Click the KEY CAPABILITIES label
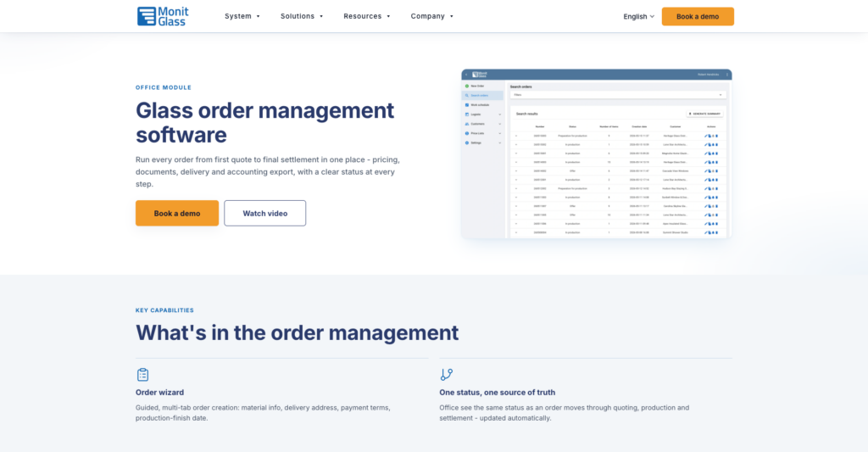The image size is (868, 452). tap(164, 310)
